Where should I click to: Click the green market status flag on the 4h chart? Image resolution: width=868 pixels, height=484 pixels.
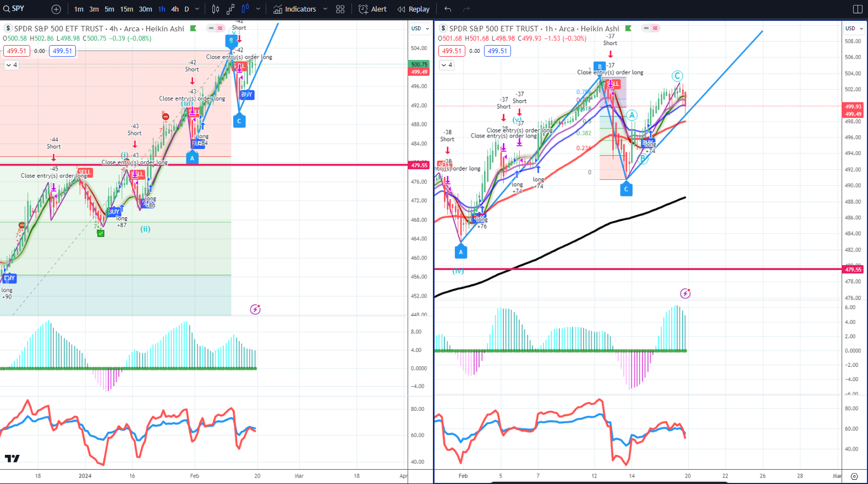pos(194,29)
